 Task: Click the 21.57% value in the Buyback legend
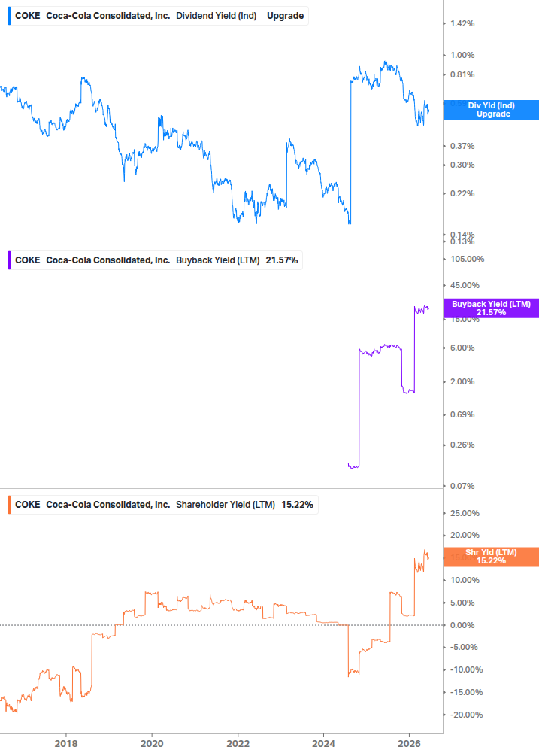[282, 260]
